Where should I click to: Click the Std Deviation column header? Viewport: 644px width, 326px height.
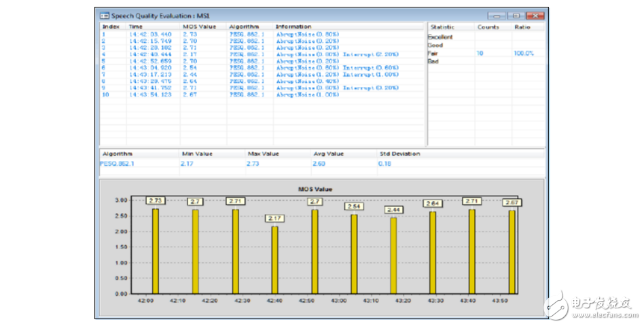click(399, 154)
